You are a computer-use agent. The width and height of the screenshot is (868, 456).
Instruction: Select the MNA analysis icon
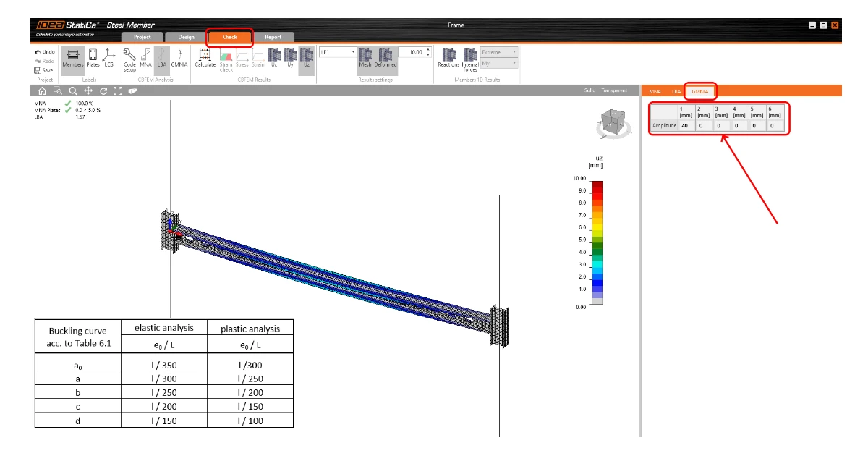click(146, 58)
